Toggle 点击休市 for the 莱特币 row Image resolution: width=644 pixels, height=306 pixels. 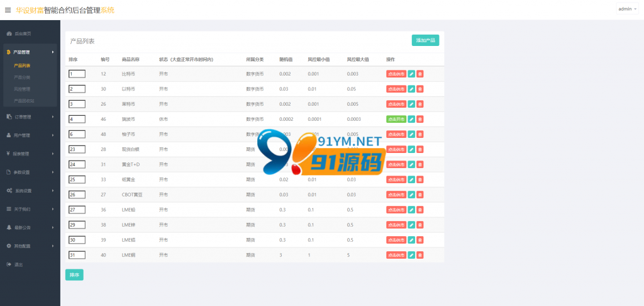tap(396, 104)
